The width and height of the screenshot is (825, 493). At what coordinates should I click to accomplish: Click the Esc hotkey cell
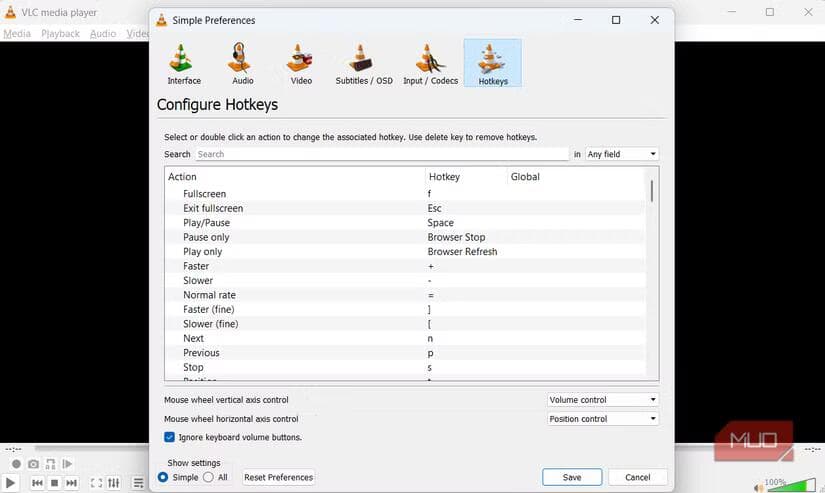click(435, 208)
